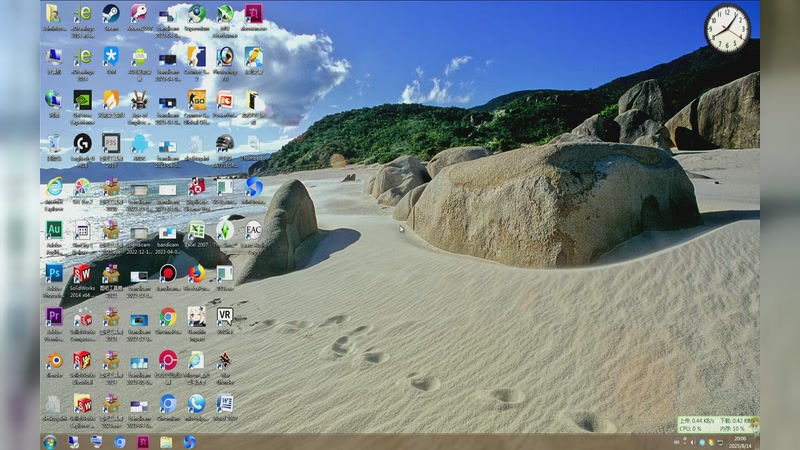Launch Access 2007 from the desktop
The width and height of the screenshot is (800, 450).
click(x=139, y=13)
